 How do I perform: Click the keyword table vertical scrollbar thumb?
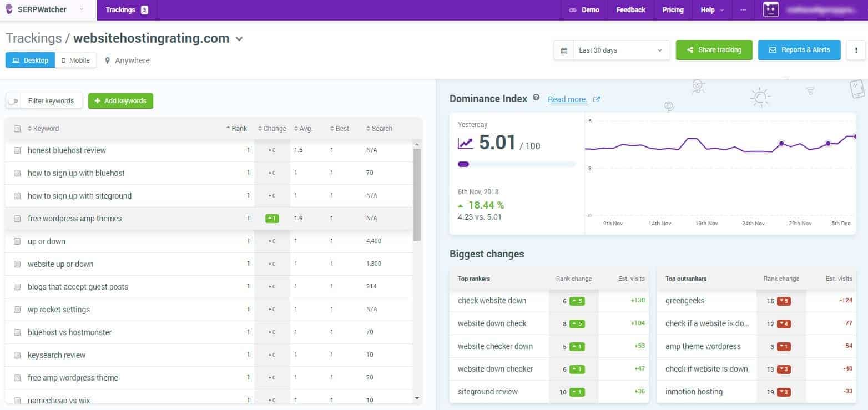click(417, 194)
